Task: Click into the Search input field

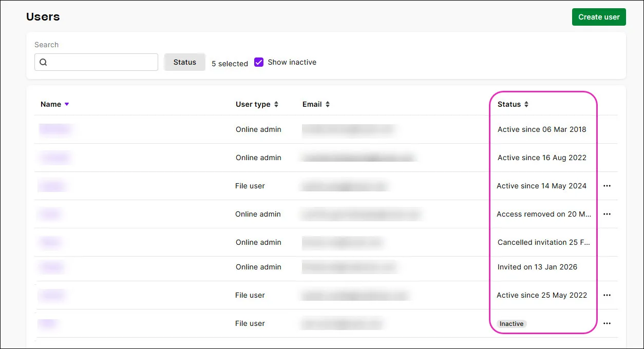Action: [96, 62]
